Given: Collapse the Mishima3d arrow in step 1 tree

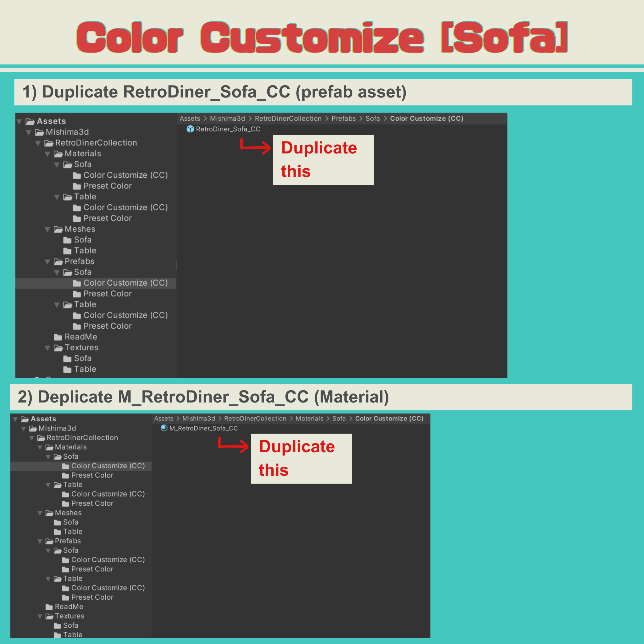Looking at the screenshot, I should point(29,133).
